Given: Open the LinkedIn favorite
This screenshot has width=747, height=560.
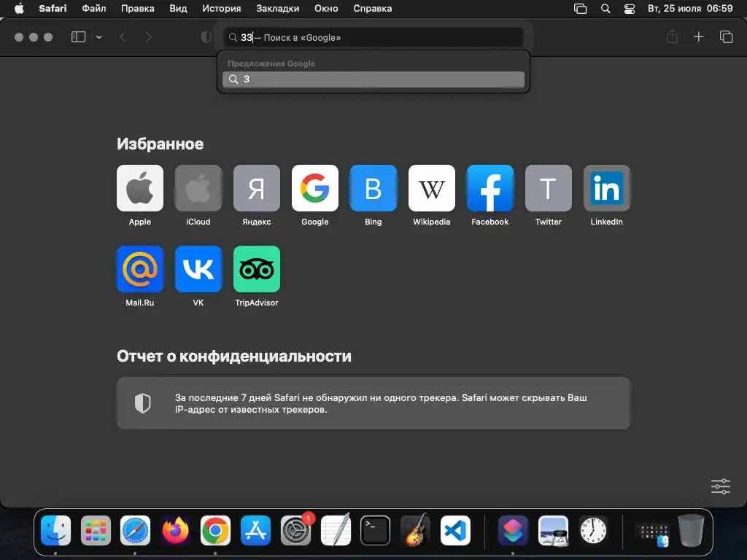Looking at the screenshot, I should point(606,188).
